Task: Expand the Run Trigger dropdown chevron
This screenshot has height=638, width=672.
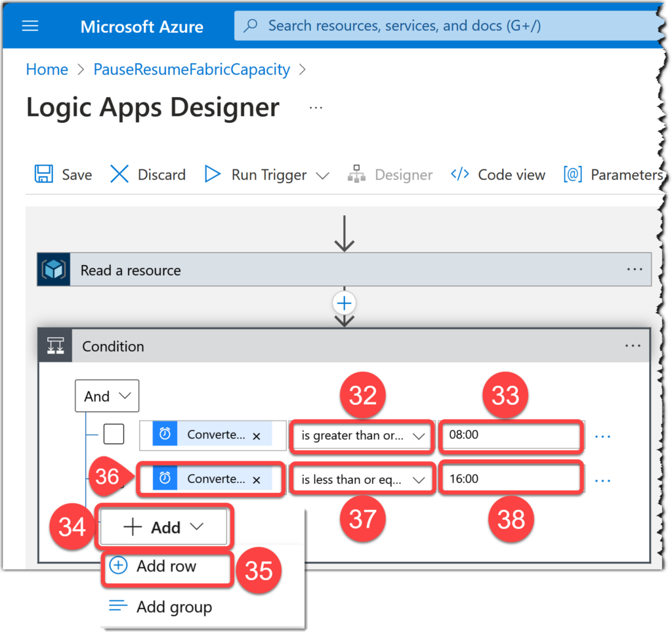Action: coord(322,175)
